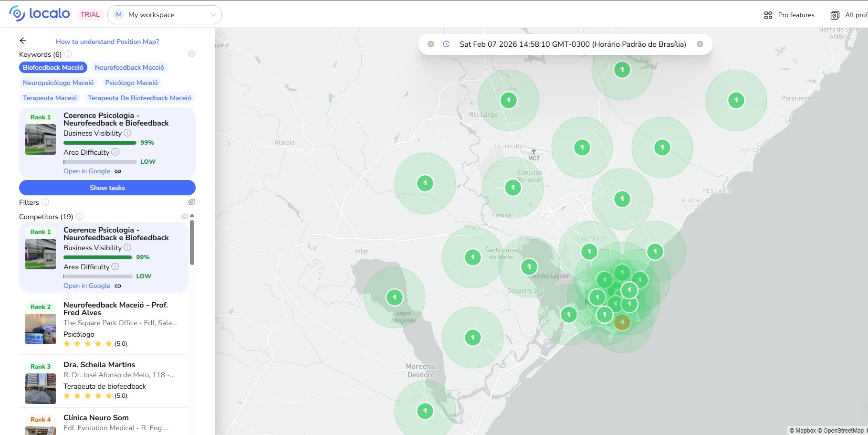
Task: Click the link icon beside top Open in Google
Action: [118, 171]
